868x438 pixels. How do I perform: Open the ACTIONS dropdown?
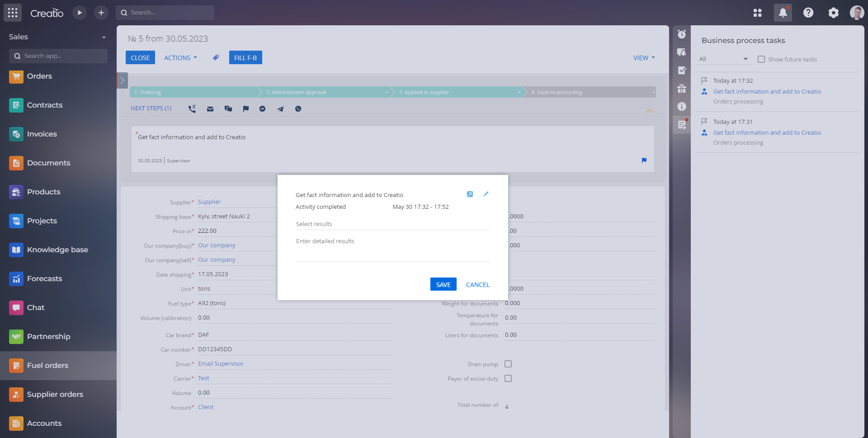pyautogui.click(x=180, y=57)
